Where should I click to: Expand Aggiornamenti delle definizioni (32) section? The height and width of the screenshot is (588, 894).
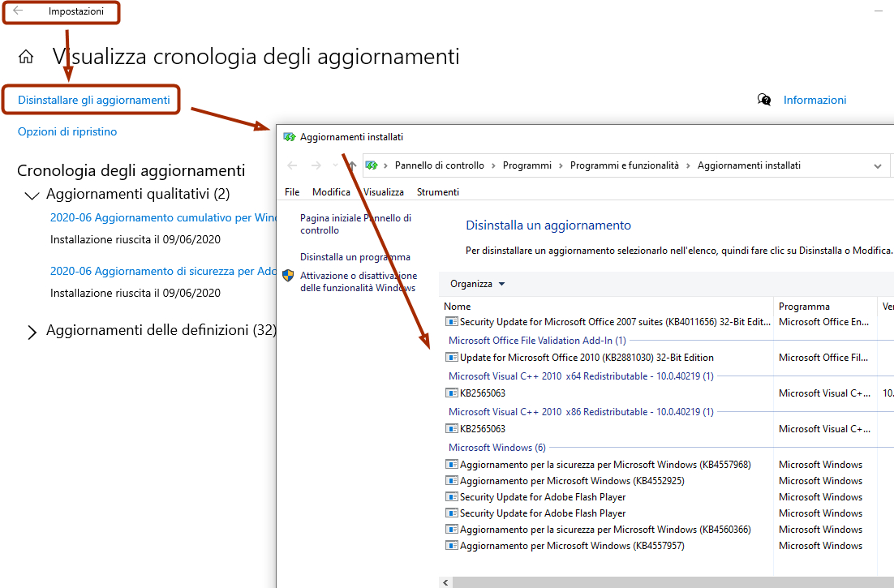[x=32, y=333]
